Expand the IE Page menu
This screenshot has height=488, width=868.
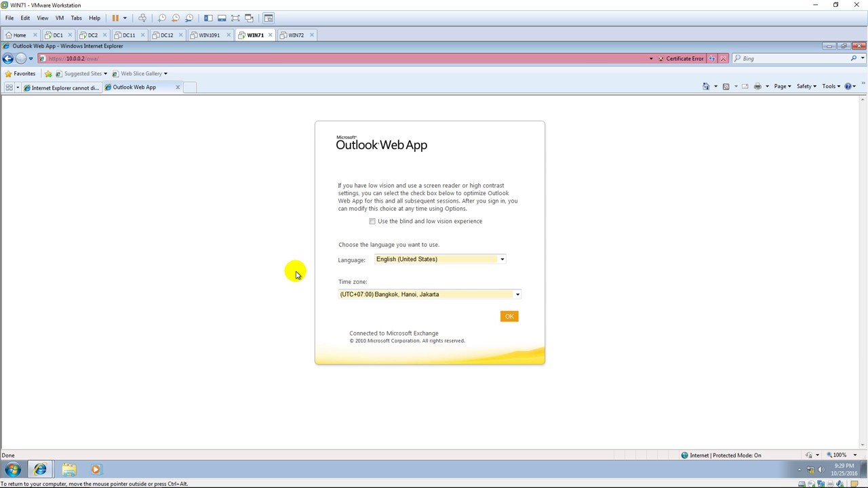tap(783, 86)
